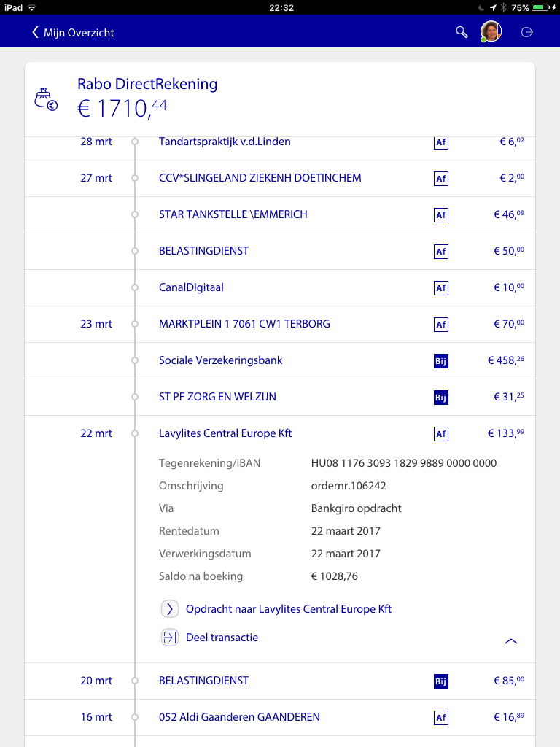Viewport: 560px width, 747px height.
Task: Expand the STAR TANKSTELLE EMMERICH transaction
Action: coord(233,214)
